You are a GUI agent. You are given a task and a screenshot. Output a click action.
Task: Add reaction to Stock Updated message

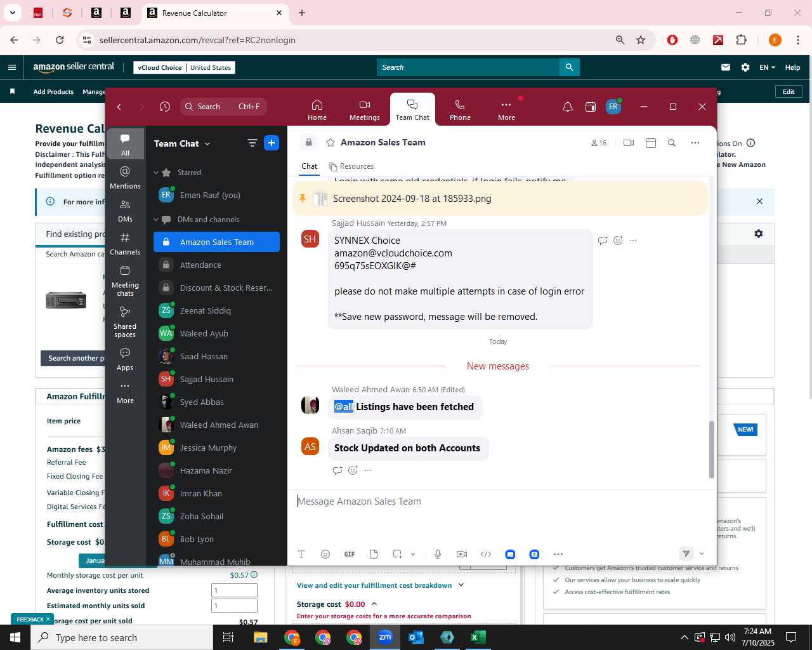pos(353,470)
